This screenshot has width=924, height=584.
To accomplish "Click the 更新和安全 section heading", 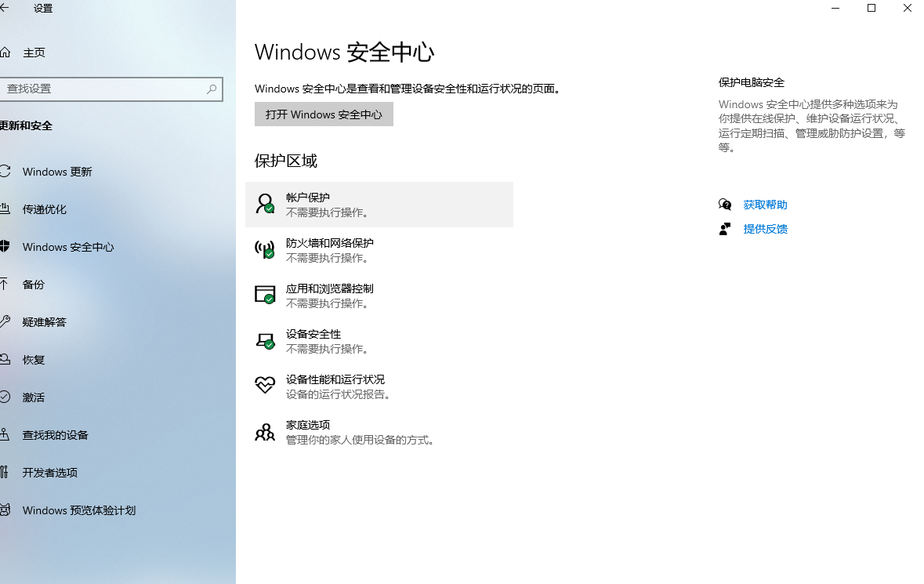I will point(26,125).
